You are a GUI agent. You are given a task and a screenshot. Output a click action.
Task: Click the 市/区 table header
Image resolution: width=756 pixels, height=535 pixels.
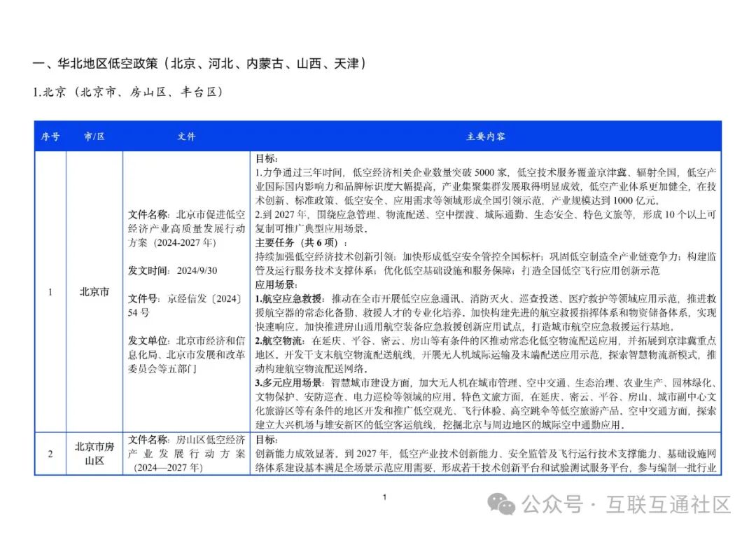pos(94,137)
